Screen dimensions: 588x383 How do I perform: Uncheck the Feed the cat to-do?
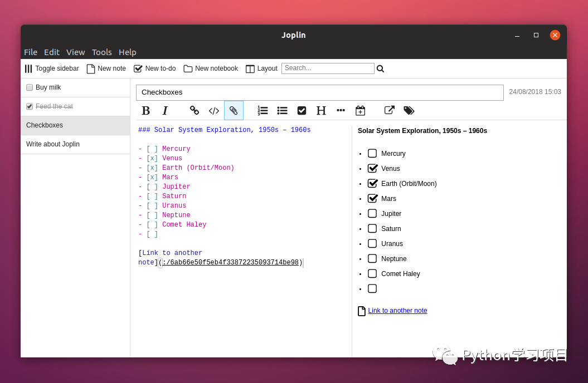coord(30,106)
